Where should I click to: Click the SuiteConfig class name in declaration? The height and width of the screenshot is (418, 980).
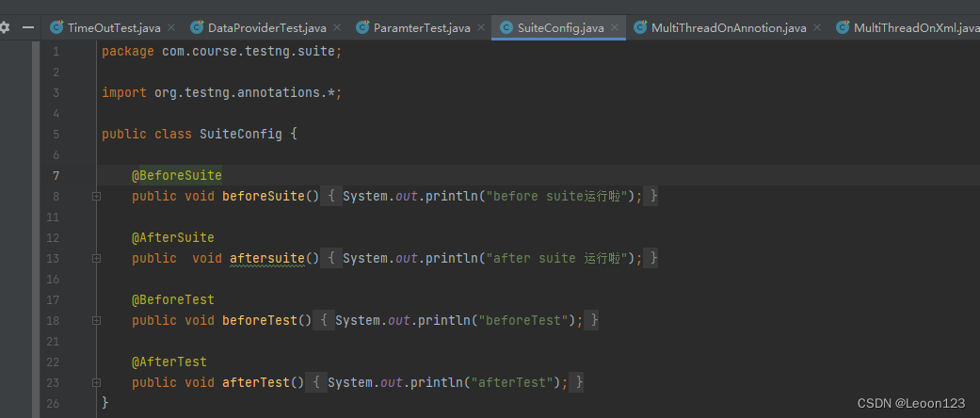pos(241,135)
